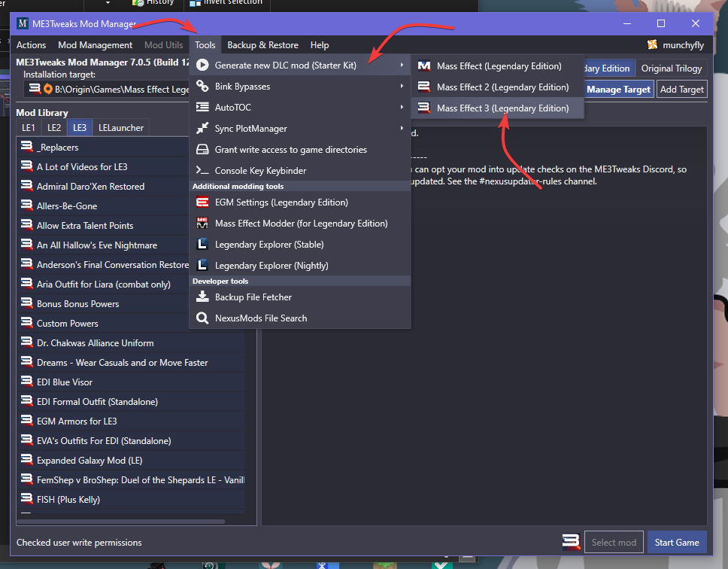Select Aria Outfit for Liara mod
The width and height of the screenshot is (728, 569).
coord(103,284)
